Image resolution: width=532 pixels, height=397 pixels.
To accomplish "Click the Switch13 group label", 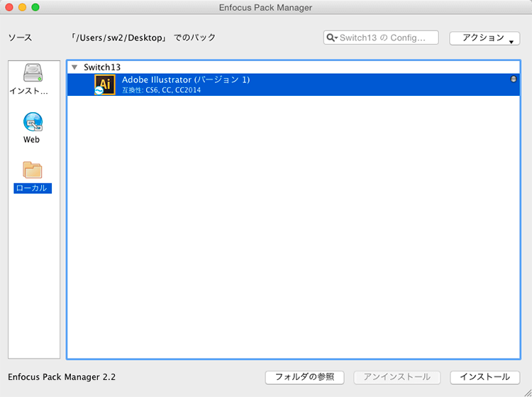I will 102,67.
